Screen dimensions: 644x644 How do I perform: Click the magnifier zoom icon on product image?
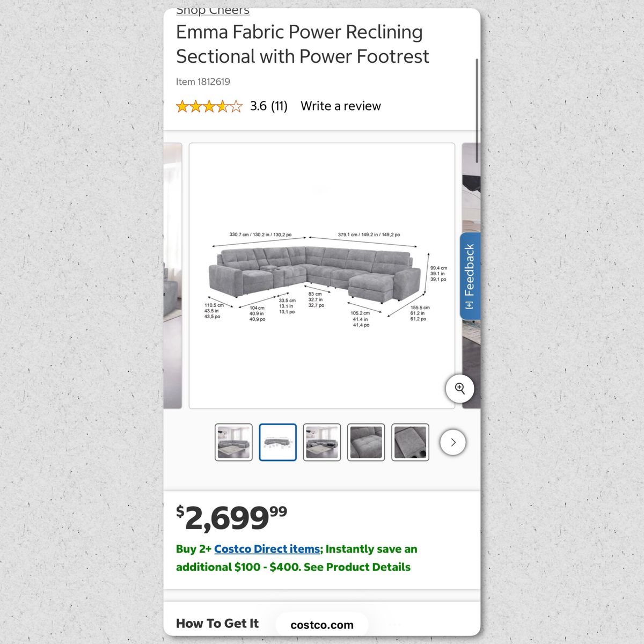pyautogui.click(x=460, y=389)
